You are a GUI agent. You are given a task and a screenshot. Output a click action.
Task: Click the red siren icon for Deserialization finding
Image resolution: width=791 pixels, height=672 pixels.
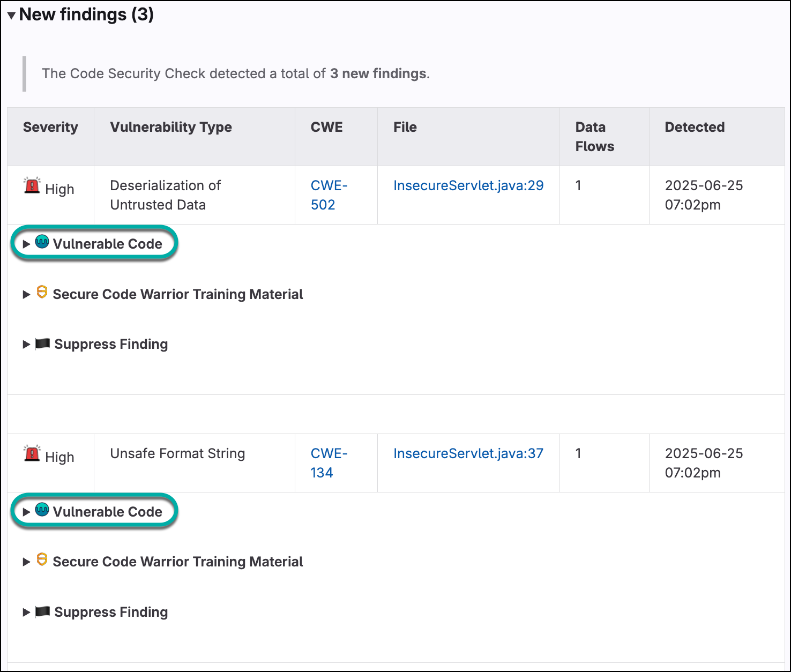pyautogui.click(x=32, y=186)
